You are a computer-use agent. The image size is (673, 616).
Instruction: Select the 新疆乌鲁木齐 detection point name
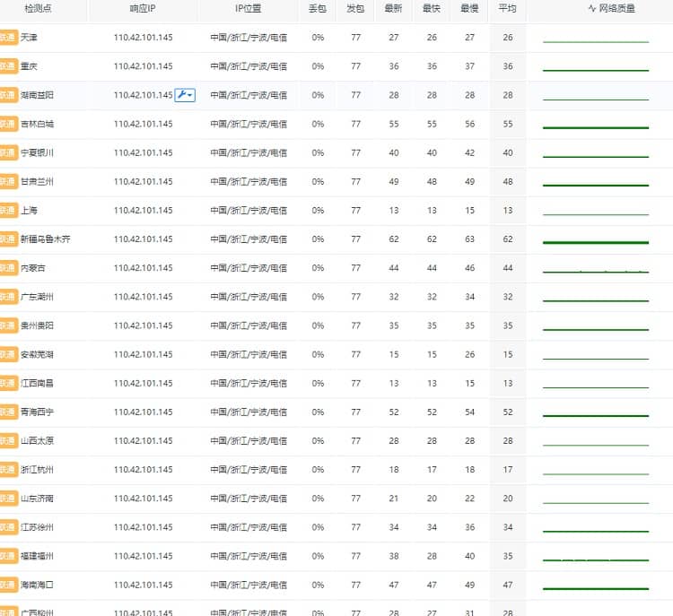coord(46,239)
